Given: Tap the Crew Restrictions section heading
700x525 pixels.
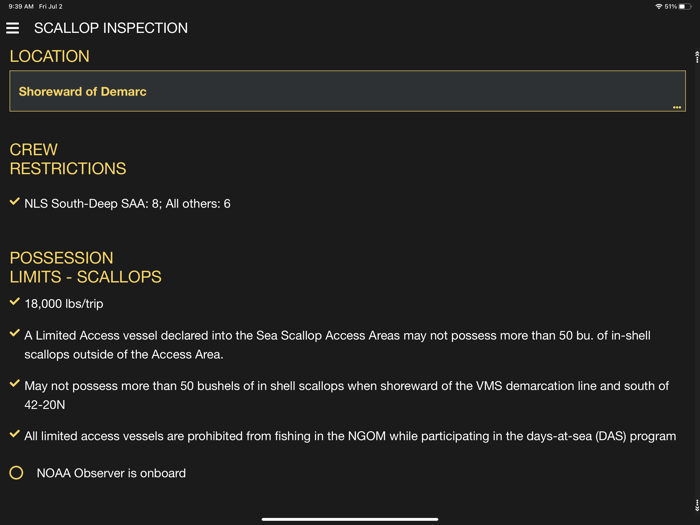Looking at the screenshot, I should point(68,159).
